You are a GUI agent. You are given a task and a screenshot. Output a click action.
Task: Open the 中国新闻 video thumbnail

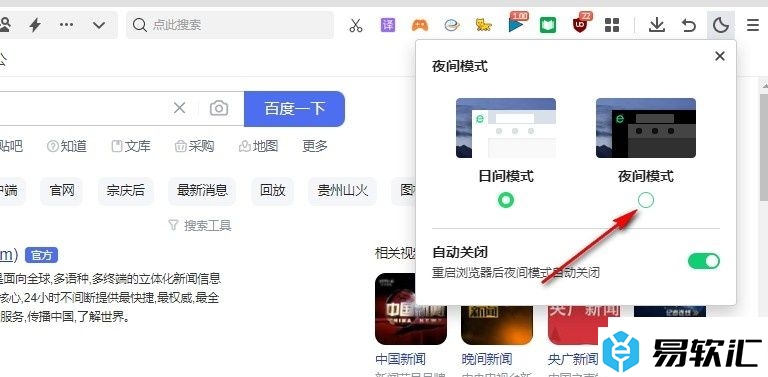pyautogui.click(x=410, y=309)
